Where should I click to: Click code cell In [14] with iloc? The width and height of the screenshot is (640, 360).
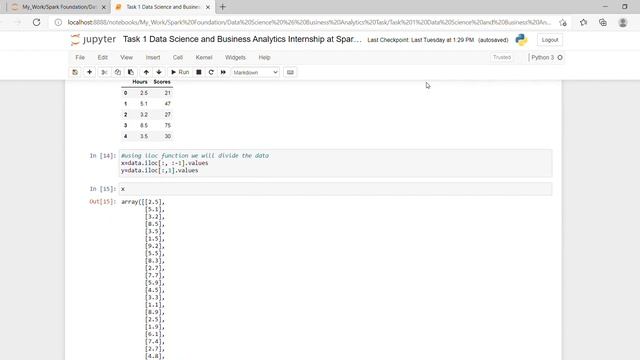[336, 163]
